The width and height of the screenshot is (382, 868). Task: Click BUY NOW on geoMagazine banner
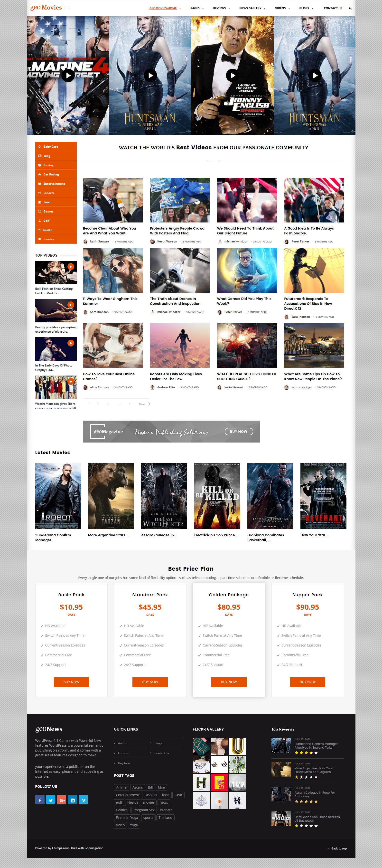[239, 432]
